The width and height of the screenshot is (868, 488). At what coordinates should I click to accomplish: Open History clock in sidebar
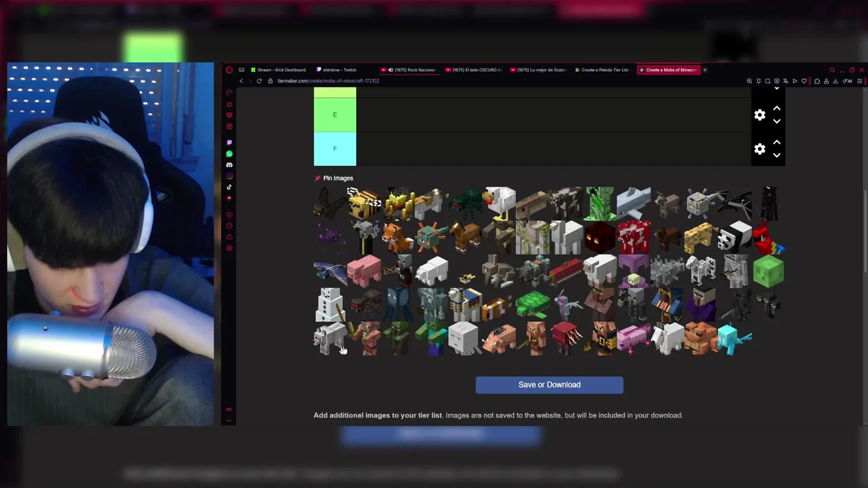pyautogui.click(x=229, y=226)
